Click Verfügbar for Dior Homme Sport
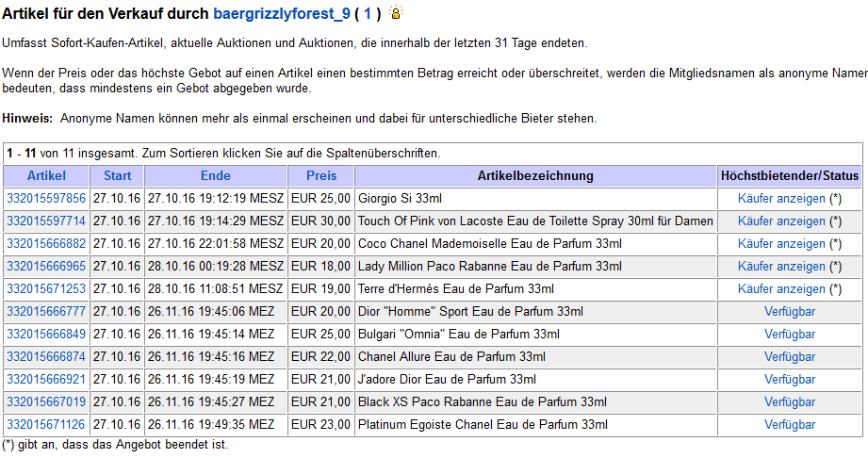Image resolution: width=868 pixels, height=458 pixels. point(790,312)
